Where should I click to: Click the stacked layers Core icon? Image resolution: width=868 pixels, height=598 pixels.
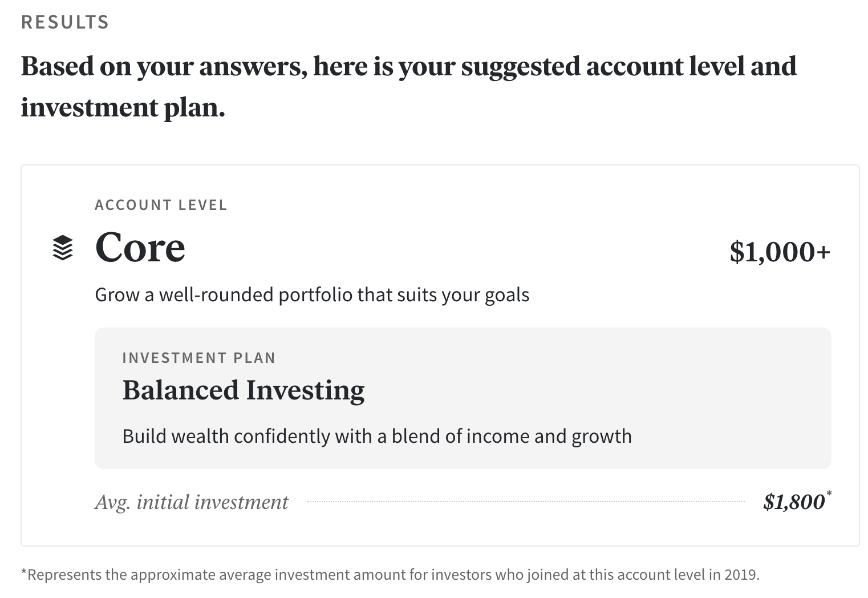point(63,248)
